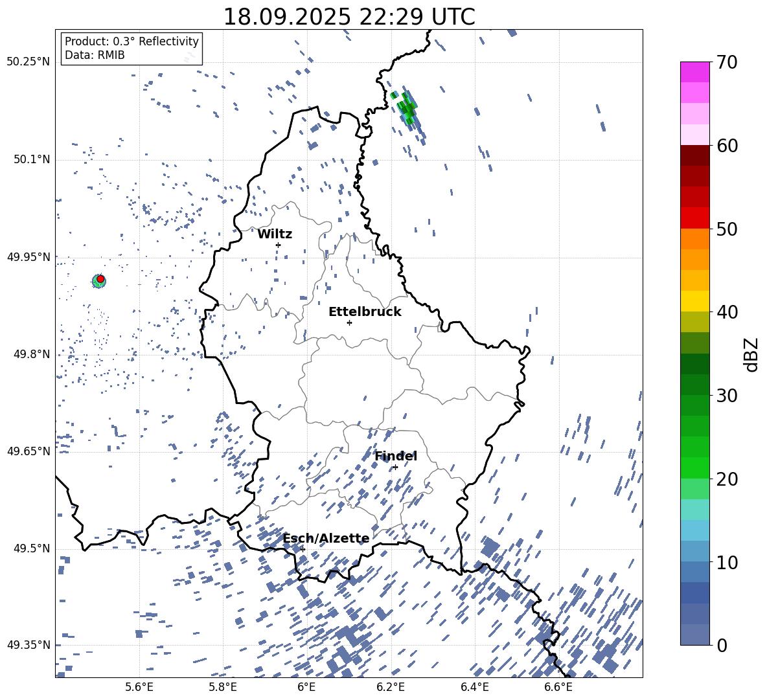The height and width of the screenshot is (700, 767).
Task: Select the Ettelbruck city label
Action: [365, 312]
